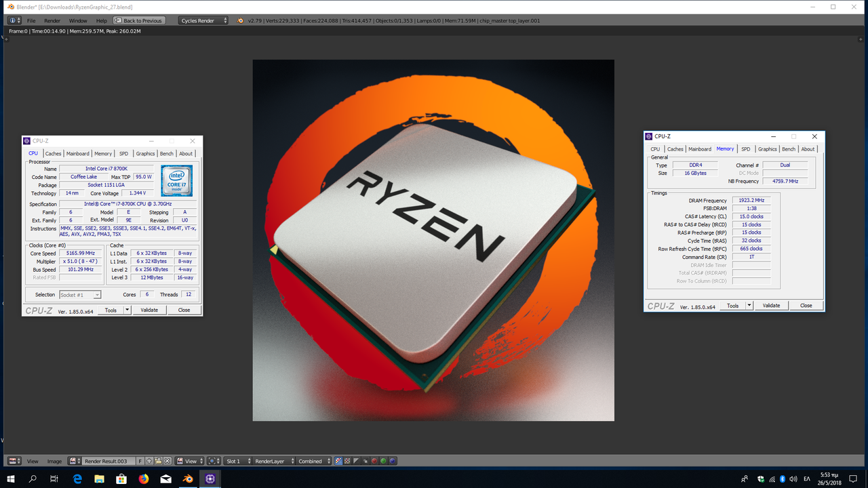Screen dimensions: 868x488
Task: Click the DRAM Frequency 1923.2 MHz value
Action: click(x=751, y=201)
